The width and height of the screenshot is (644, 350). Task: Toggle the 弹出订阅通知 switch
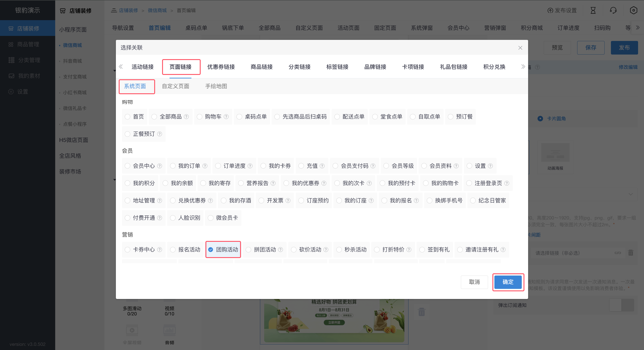[x=622, y=305]
